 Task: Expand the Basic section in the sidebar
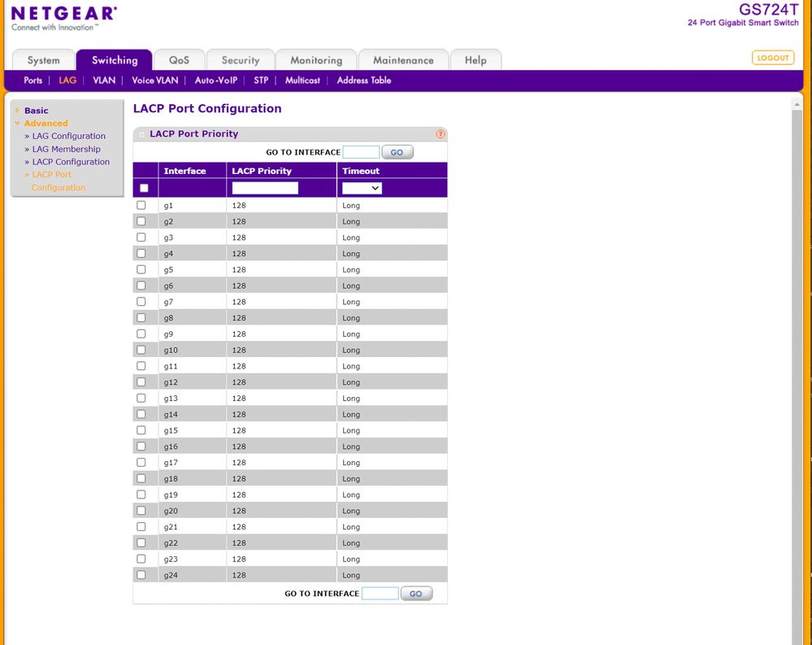[19, 110]
